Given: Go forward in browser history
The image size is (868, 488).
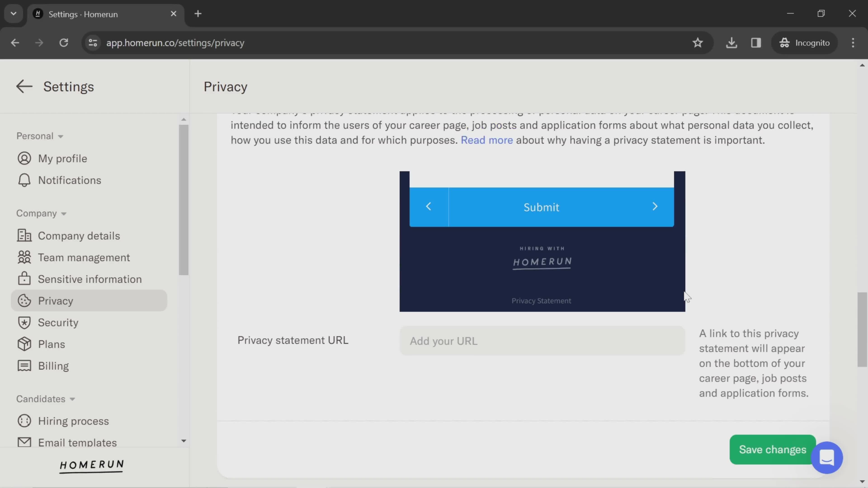Looking at the screenshot, I should pos(39,43).
